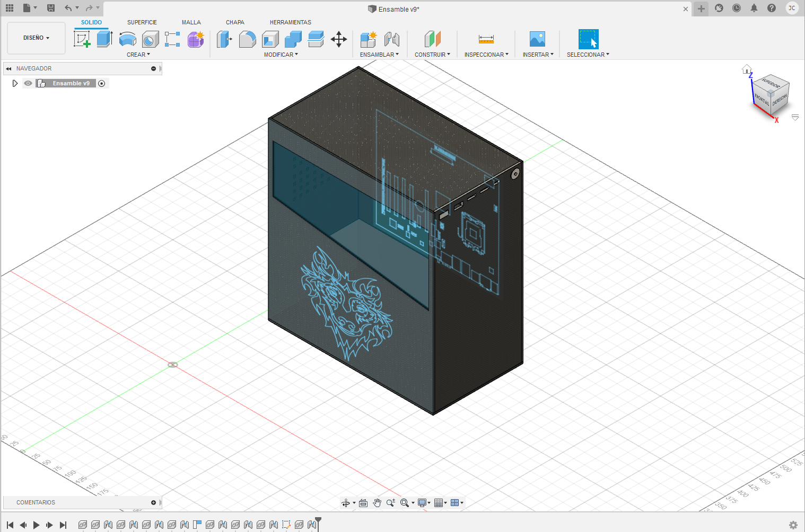The width and height of the screenshot is (805, 532).
Task: Open the Seleccionar dropdown menu
Action: (x=588, y=55)
